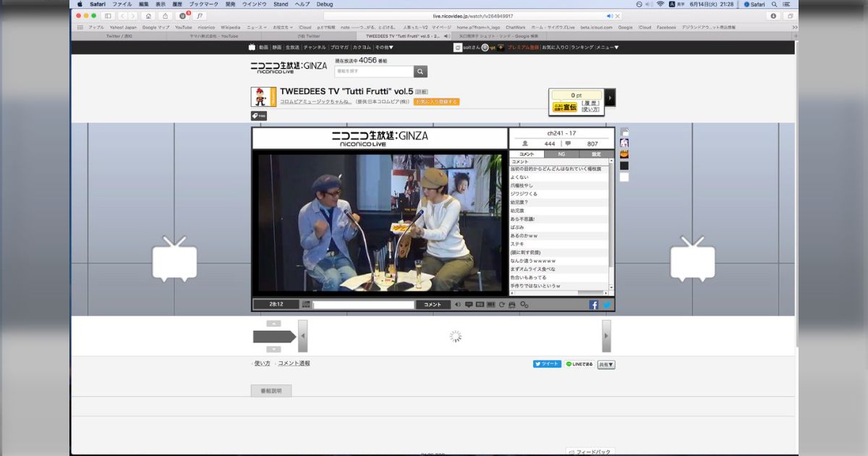The image size is (868, 456).
Task: Click the left TV channel icon
Action: (174, 259)
